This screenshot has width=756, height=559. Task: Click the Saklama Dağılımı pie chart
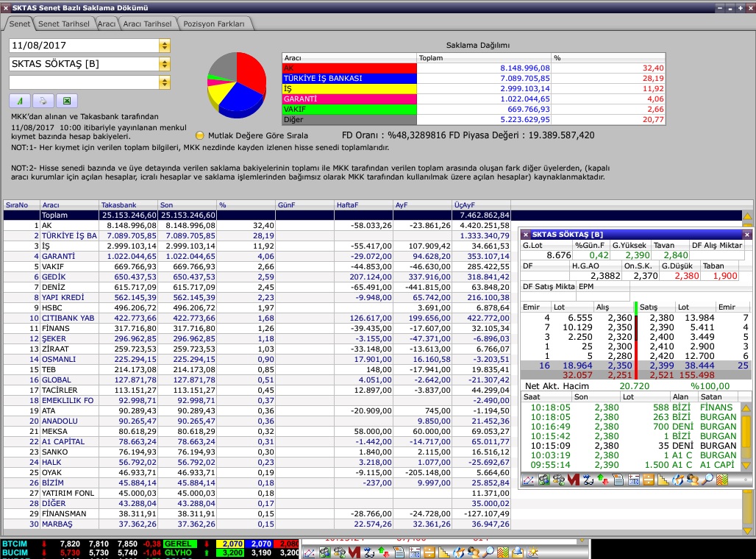click(x=237, y=85)
